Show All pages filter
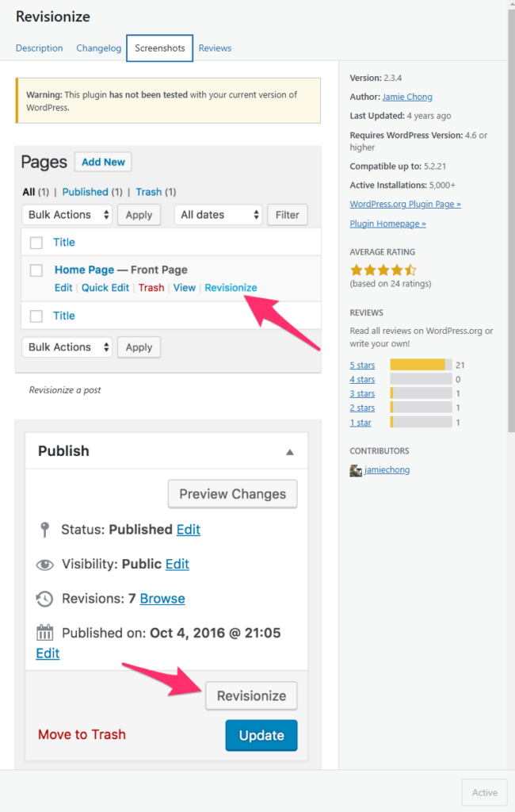 [29, 192]
